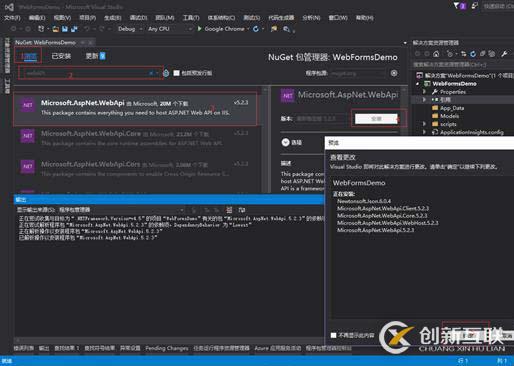514x366 pixels.
Task: Click the Solution Explorer home icon
Action: 436,54
